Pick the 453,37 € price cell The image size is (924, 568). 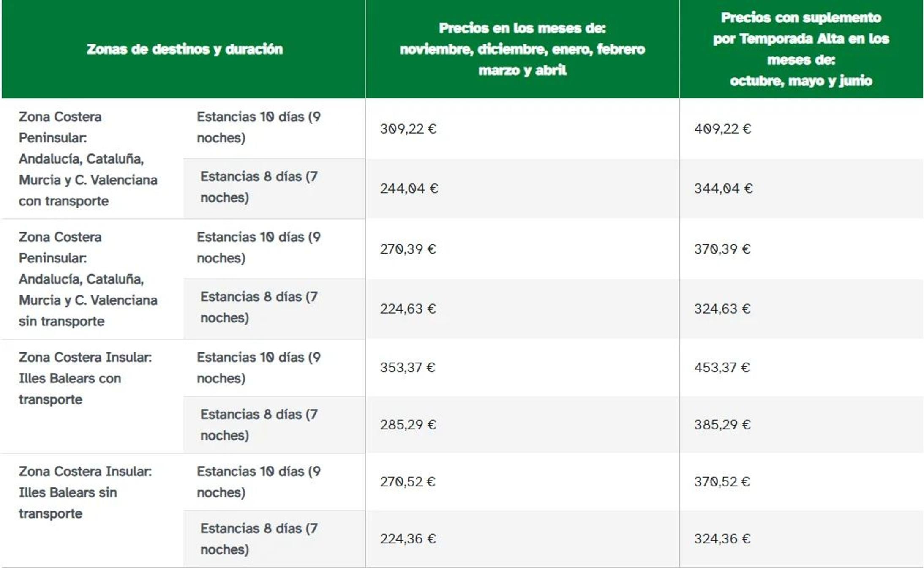point(722,368)
